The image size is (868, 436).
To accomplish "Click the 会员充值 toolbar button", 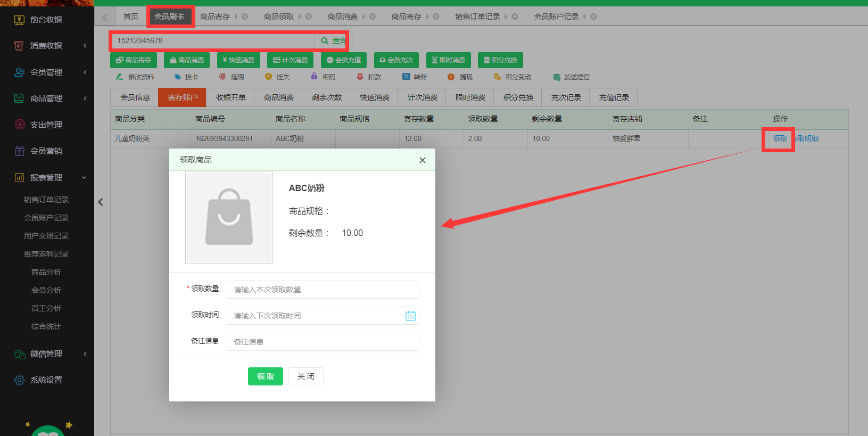I will pyautogui.click(x=344, y=60).
